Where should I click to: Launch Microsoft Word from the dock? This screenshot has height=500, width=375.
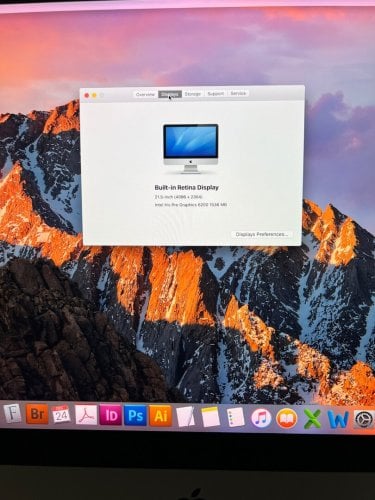tap(338, 419)
